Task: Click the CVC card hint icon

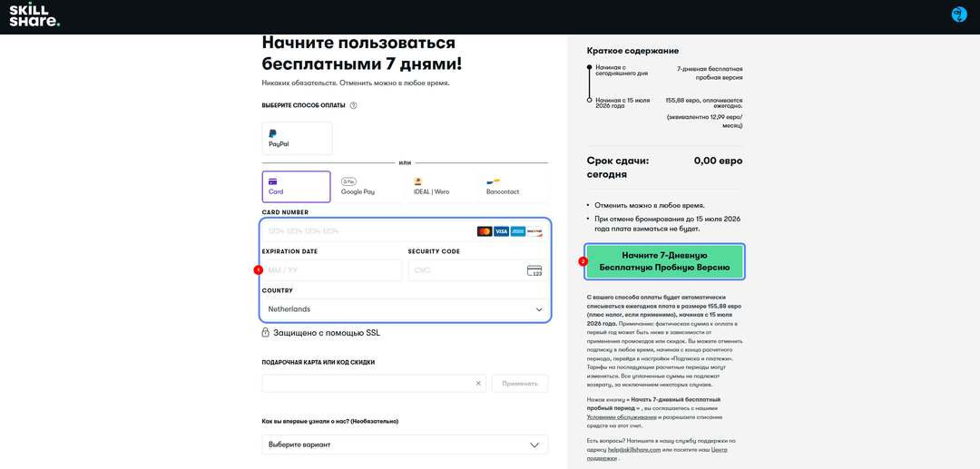Action: tap(534, 270)
